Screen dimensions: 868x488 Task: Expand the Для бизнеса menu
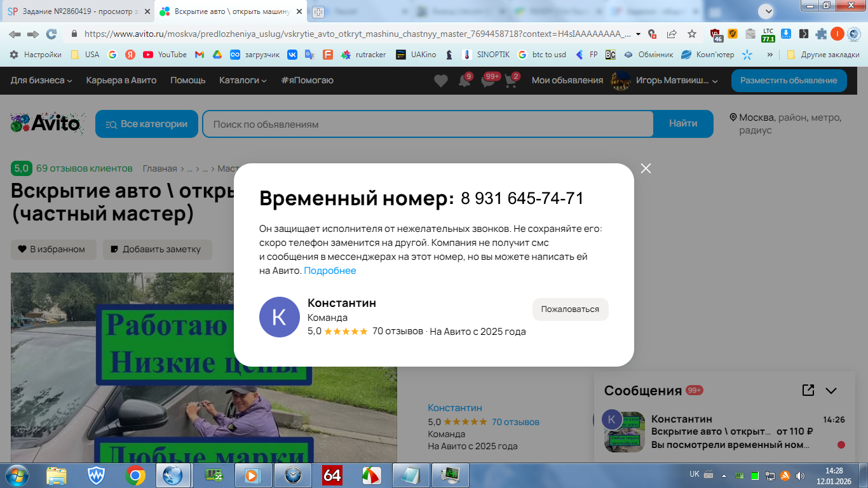[41, 81]
